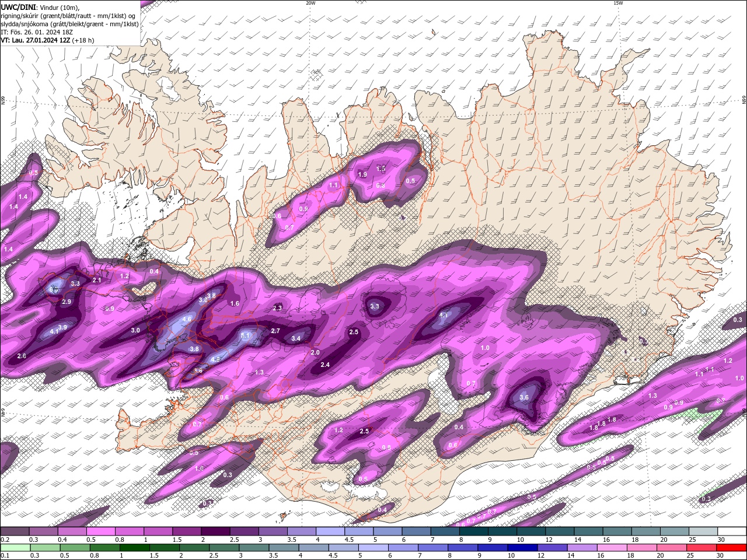Click the UWC/DINI model title
This screenshot has width=747, height=560.
pos(18,6)
